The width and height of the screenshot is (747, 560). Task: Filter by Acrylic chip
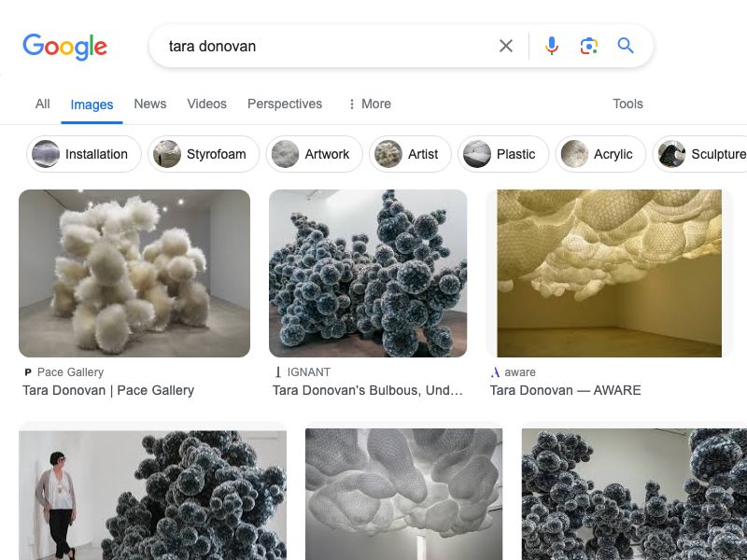coord(600,154)
